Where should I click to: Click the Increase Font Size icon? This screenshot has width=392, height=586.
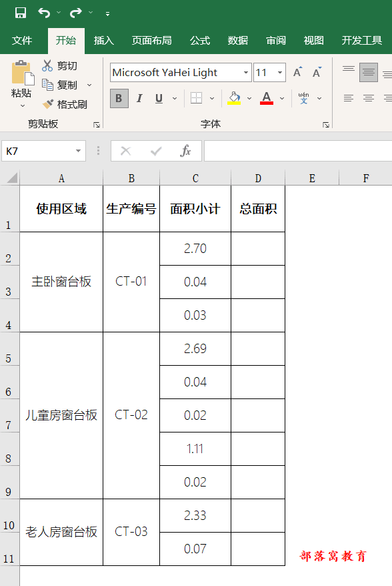297,72
